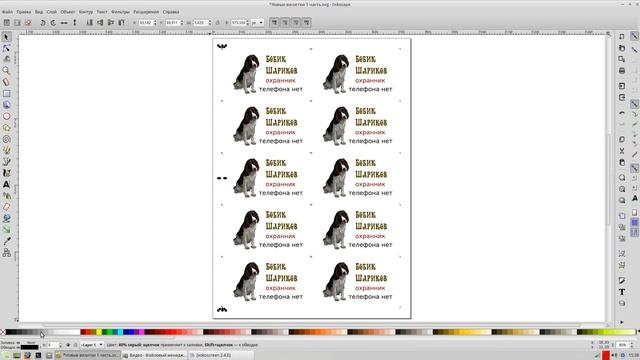
Task: Click Cut scissors icon in command bar
Action: (622, 151)
